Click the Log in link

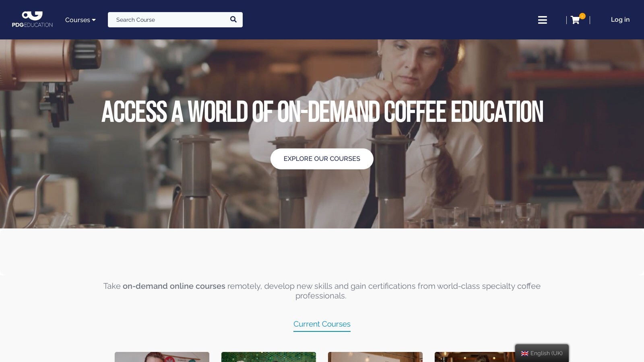pos(620,19)
